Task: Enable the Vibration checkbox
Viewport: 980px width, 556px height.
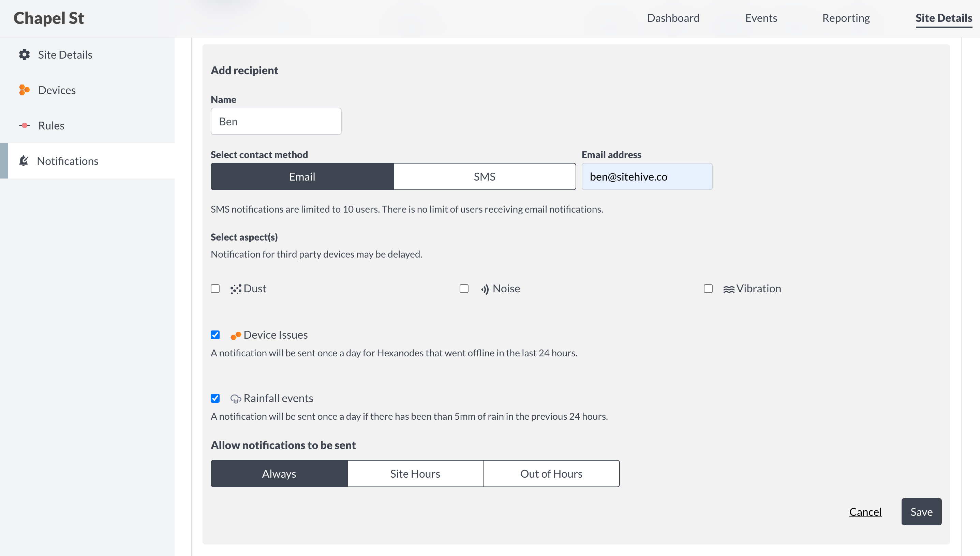Action: 708,289
